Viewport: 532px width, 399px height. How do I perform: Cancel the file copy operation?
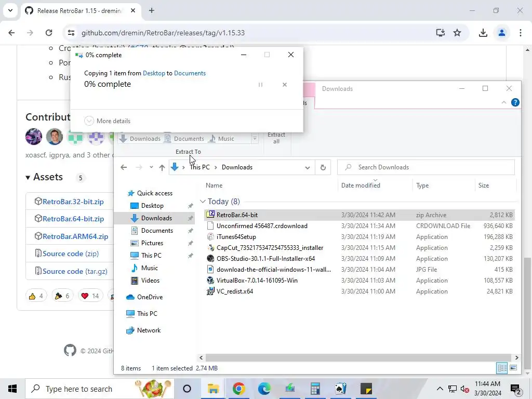(285, 85)
